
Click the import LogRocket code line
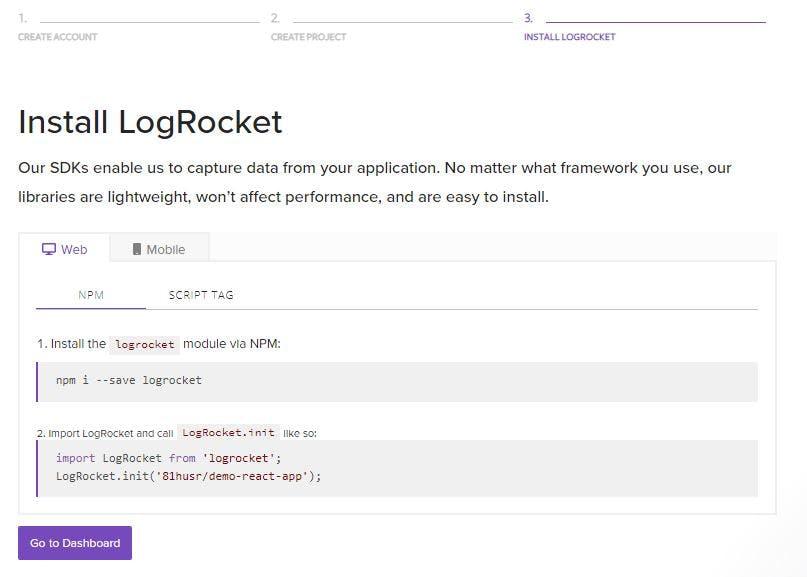click(169, 458)
